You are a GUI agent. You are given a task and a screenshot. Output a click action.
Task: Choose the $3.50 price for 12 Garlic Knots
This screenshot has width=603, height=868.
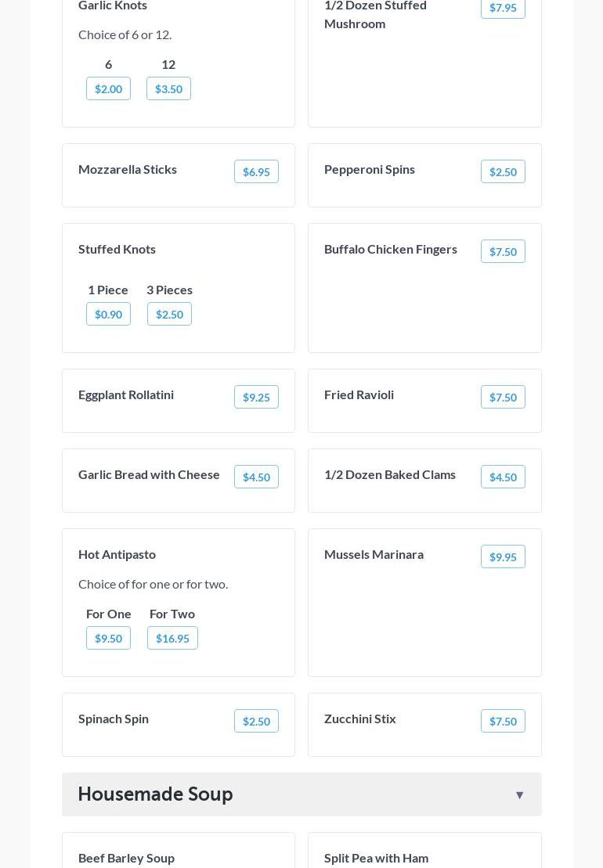(168, 88)
